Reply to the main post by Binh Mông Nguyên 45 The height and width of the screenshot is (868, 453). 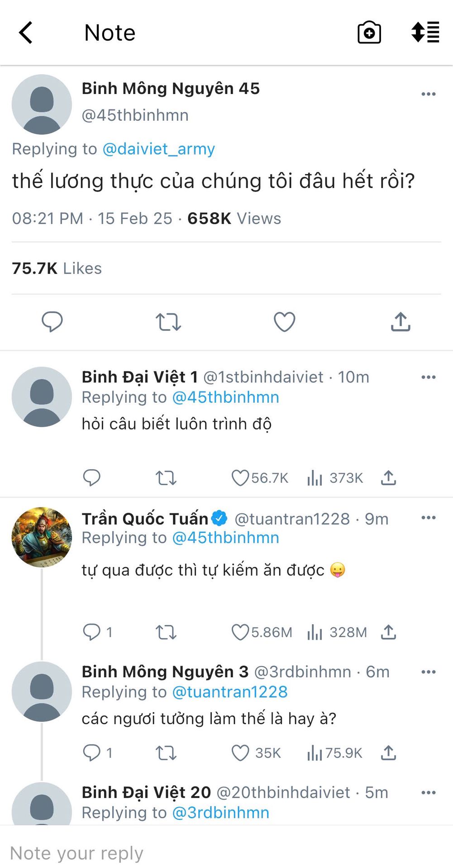52,322
